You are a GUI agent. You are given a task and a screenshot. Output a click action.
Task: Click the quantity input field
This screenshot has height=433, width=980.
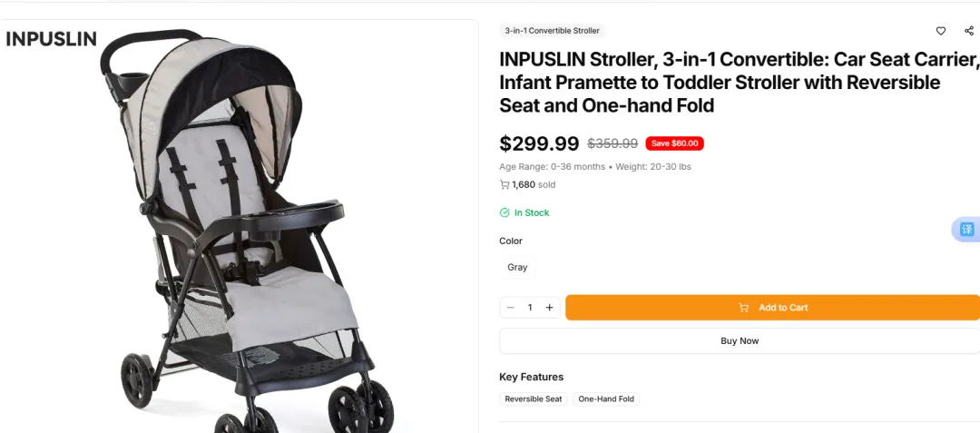(530, 308)
